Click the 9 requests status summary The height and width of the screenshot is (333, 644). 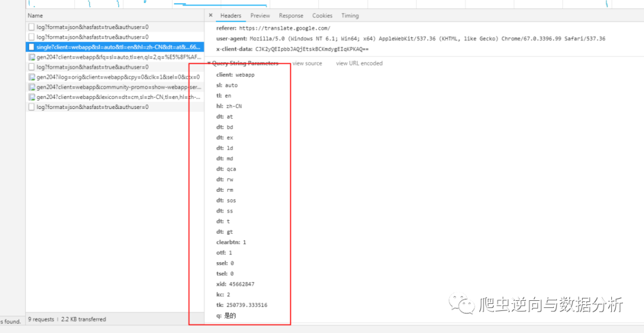click(41, 319)
